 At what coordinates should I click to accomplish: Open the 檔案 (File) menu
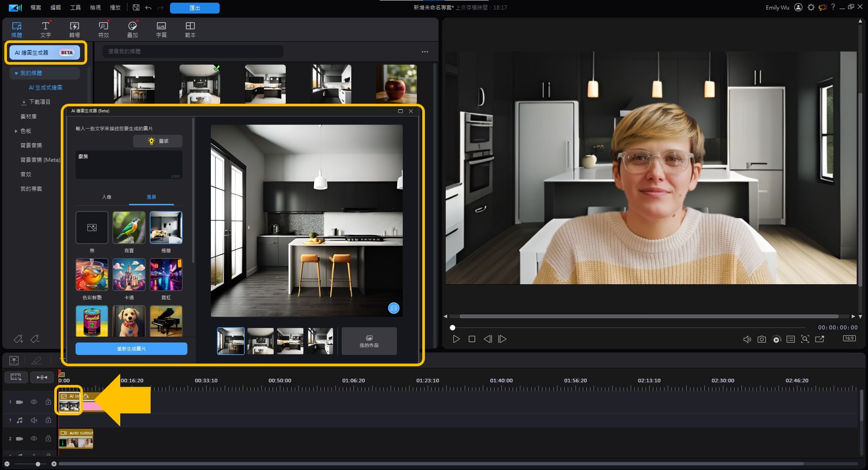tap(36, 8)
